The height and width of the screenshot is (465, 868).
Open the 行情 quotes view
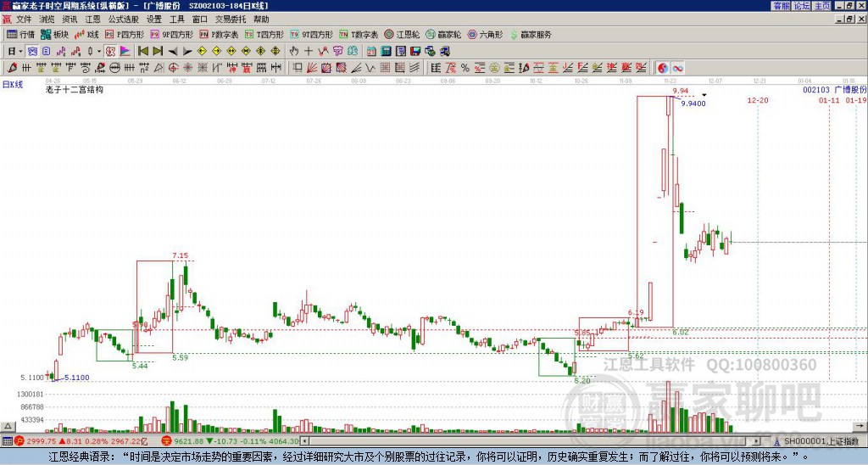click(x=20, y=34)
